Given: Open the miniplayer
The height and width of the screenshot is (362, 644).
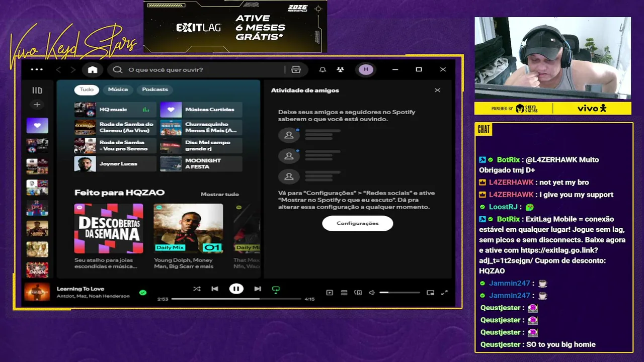Looking at the screenshot, I should (430, 293).
